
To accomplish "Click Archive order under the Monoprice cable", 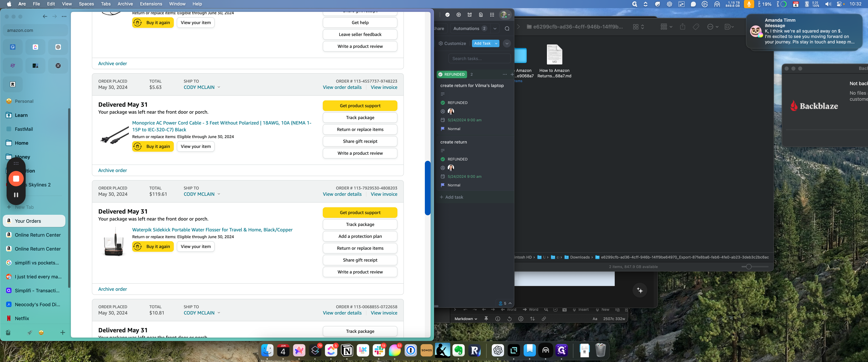I will click(x=113, y=170).
